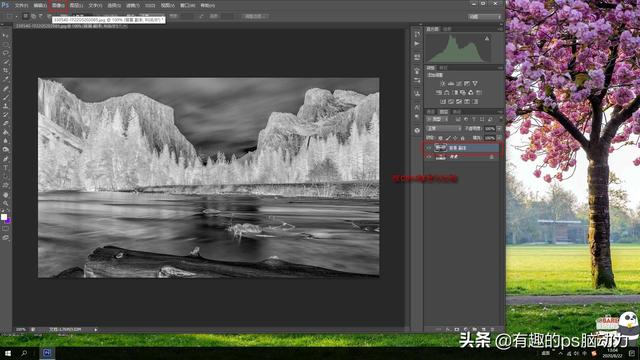Add a Brightness/Contrast adjustment

(442, 83)
